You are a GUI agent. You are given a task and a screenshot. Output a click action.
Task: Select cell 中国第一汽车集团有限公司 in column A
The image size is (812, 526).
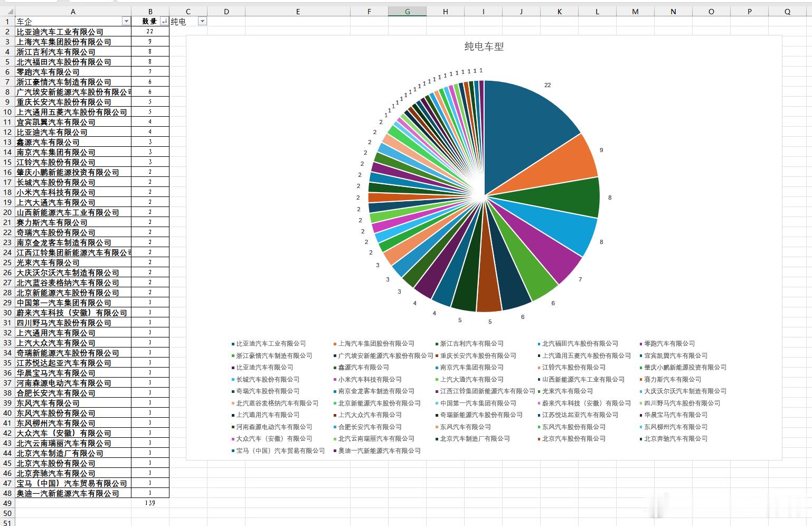coord(73,303)
